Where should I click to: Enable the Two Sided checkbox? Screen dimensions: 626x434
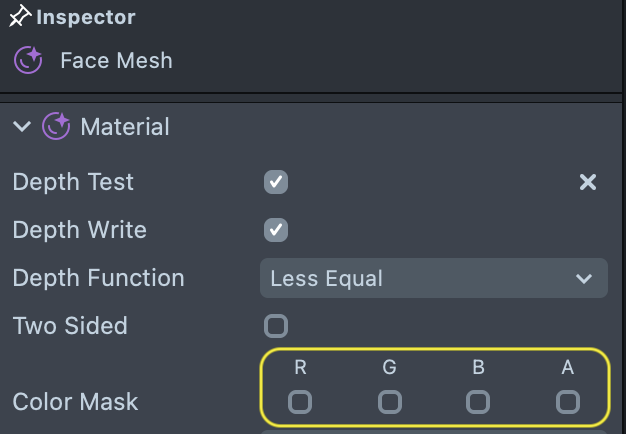276,326
